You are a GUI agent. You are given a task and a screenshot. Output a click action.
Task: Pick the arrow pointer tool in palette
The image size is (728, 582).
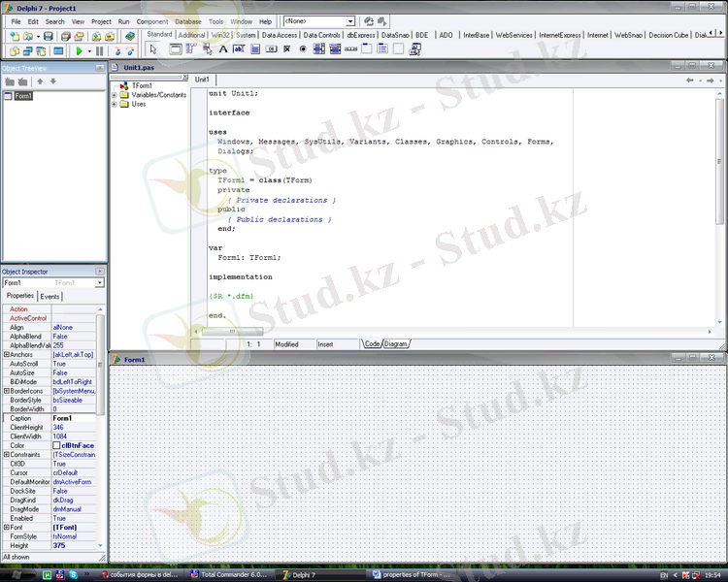[153, 48]
